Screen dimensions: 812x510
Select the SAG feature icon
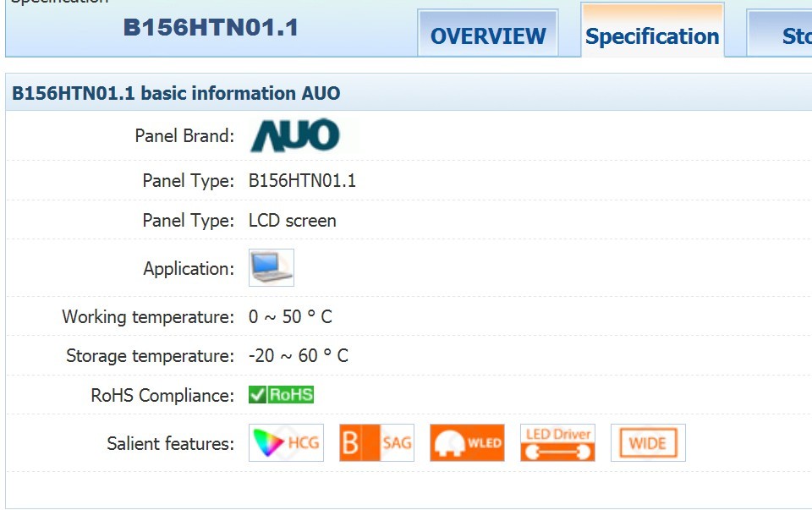tap(377, 442)
